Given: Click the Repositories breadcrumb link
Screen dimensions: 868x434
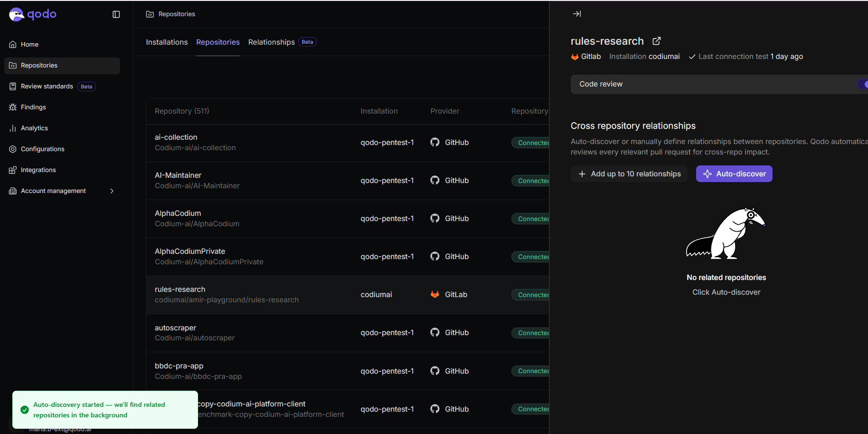Looking at the screenshot, I should point(177,14).
